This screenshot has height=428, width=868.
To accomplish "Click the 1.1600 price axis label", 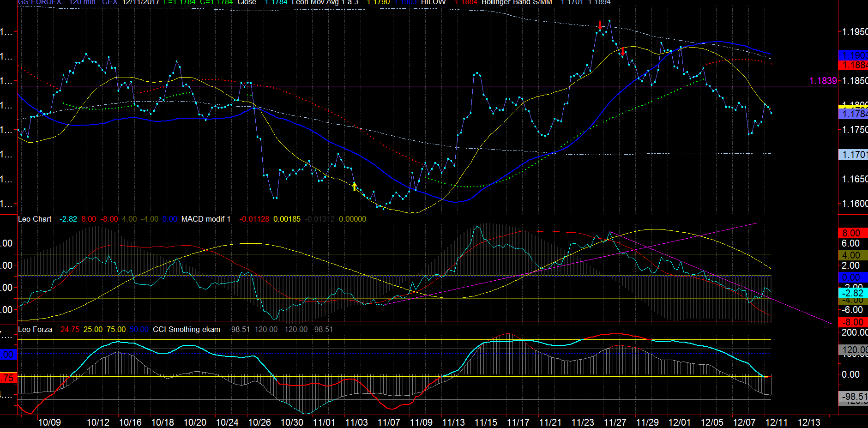I will tap(855, 204).
